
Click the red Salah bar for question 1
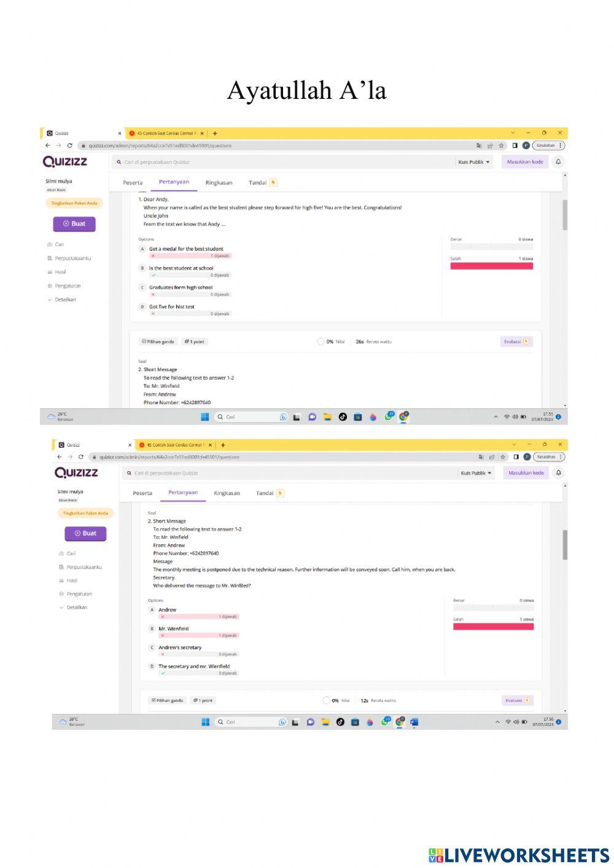pyautogui.click(x=491, y=266)
